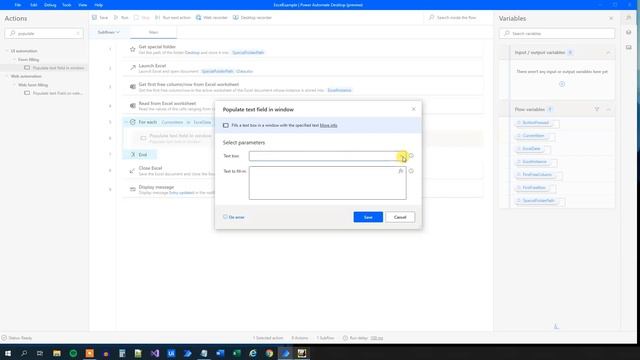The height and width of the screenshot is (360, 640).
Task: Open Visual Studio from the taskbar
Action: click(x=155, y=353)
